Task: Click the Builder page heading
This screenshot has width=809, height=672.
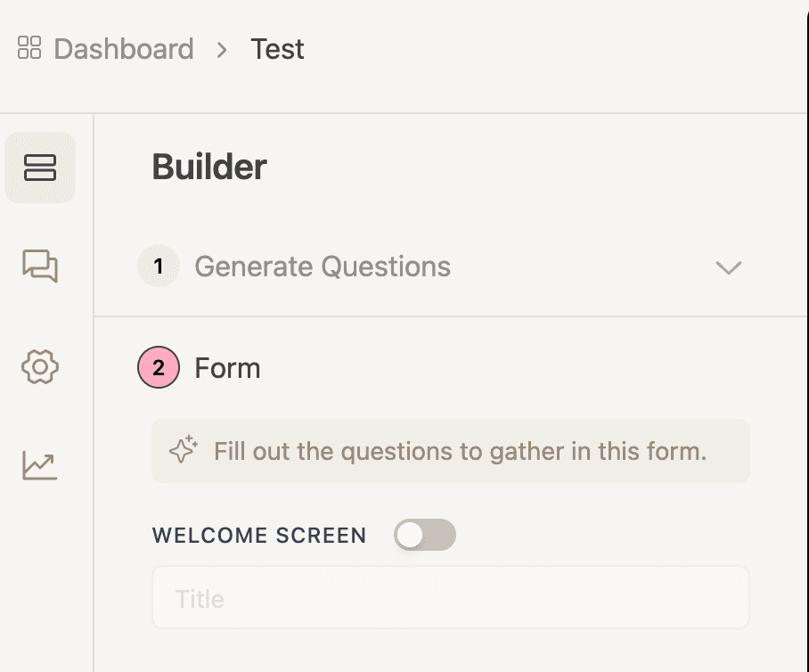Action: [x=208, y=167]
